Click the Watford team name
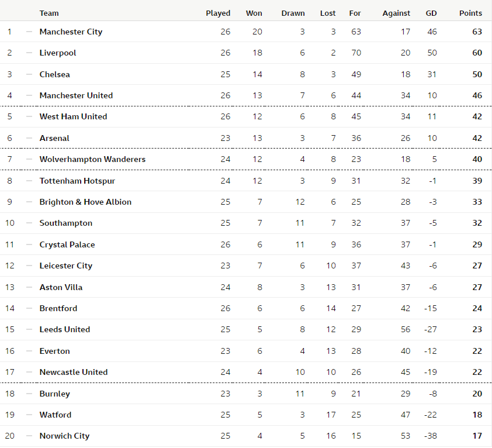The image size is (492, 448). (56, 415)
